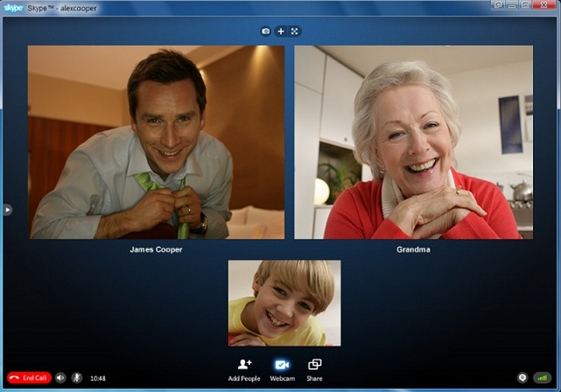Image resolution: width=561 pixels, height=392 pixels.
Task: Click the Skype logo in title bar
Action: [14, 6]
